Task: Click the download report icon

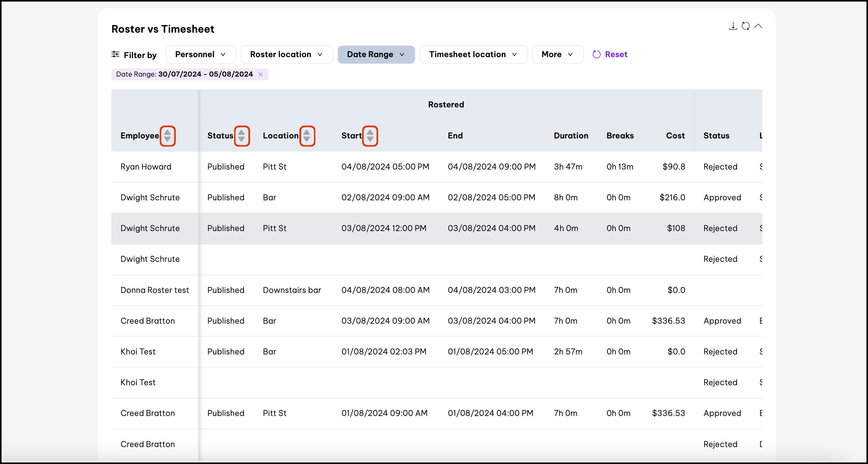Action: pos(733,26)
